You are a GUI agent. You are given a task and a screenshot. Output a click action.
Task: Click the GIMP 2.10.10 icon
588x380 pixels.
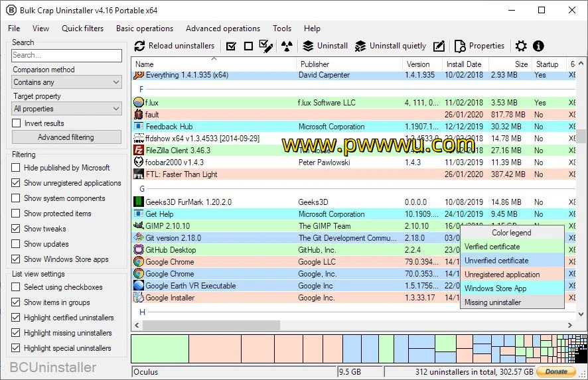coord(139,225)
